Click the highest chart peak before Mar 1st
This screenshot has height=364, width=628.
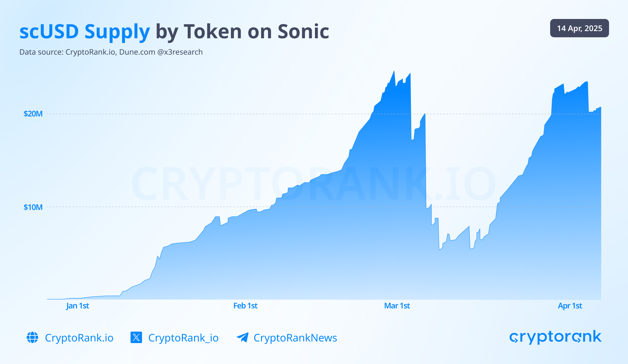(394, 72)
